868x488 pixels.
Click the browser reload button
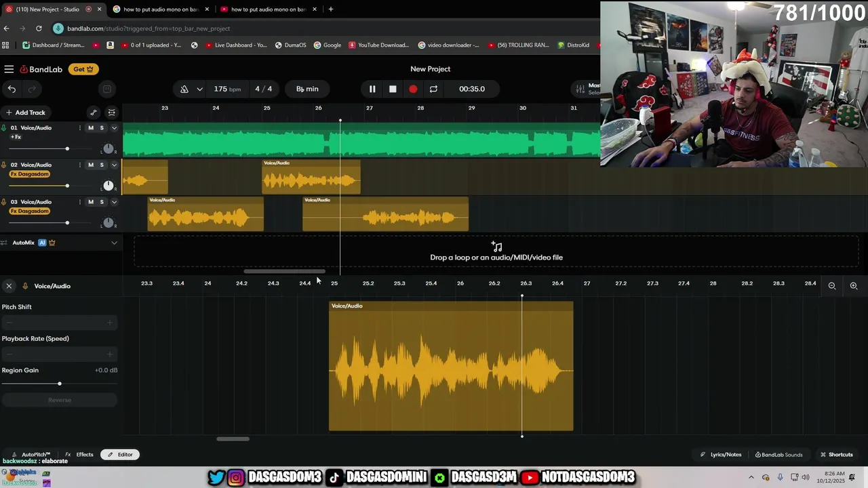point(39,28)
